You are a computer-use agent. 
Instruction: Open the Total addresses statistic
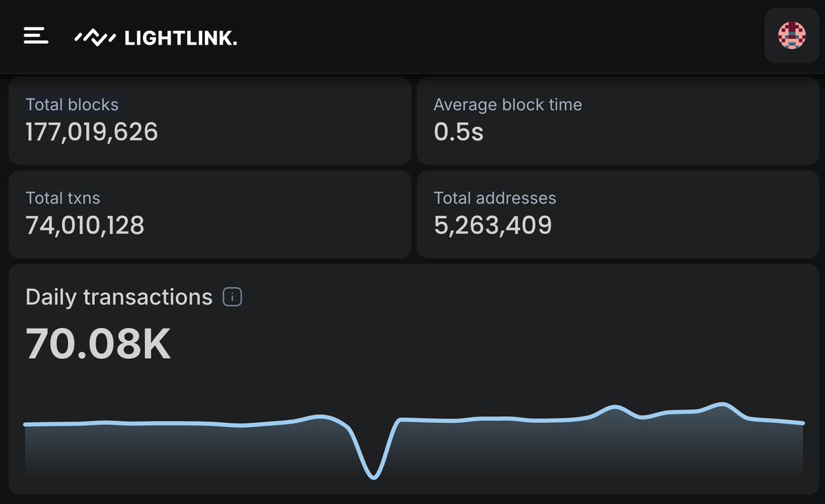(617, 214)
